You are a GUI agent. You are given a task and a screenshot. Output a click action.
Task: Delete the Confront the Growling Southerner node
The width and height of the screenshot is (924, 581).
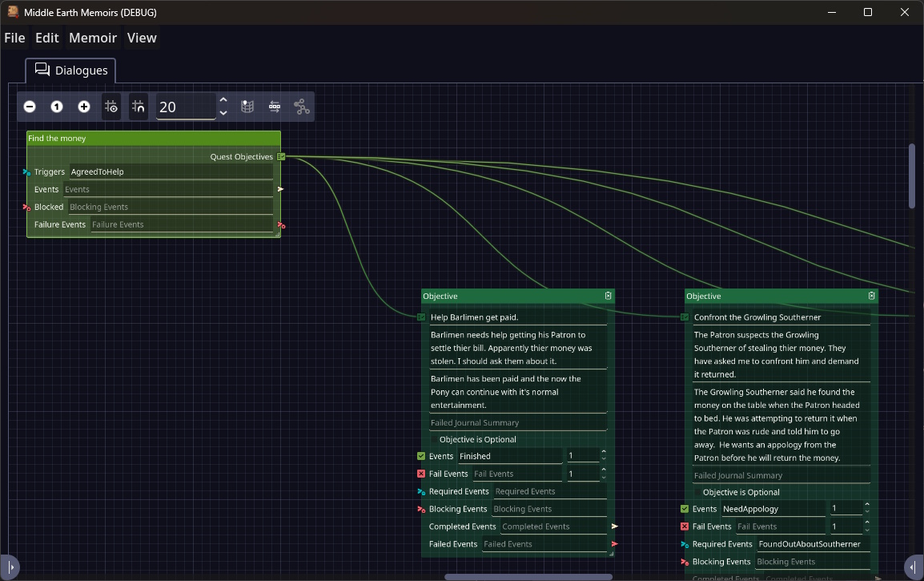(x=872, y=296)
